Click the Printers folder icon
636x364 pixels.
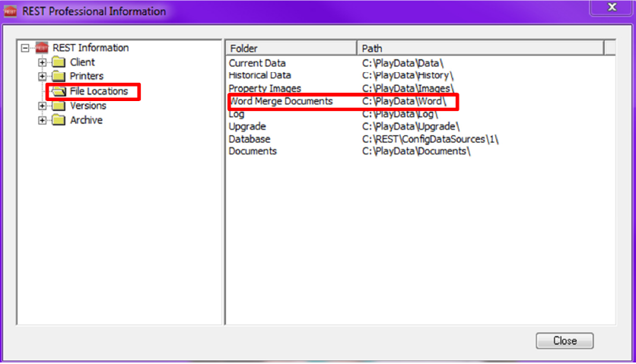coord(59,76)
